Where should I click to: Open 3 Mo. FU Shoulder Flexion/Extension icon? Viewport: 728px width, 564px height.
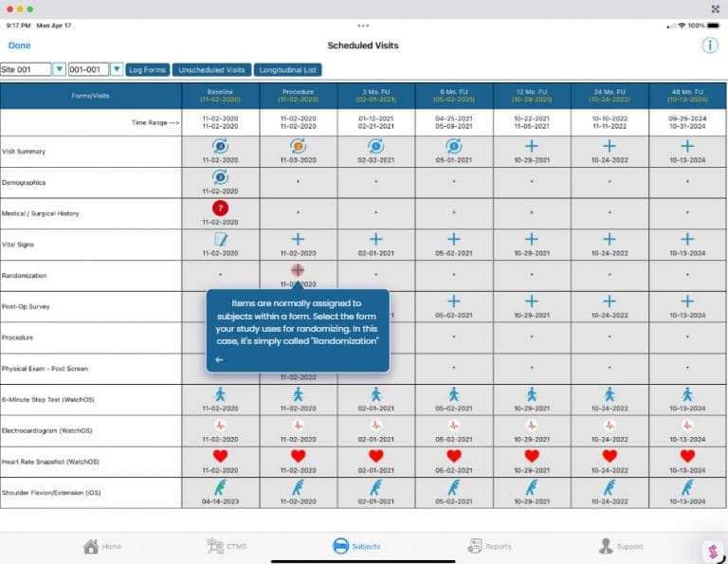tap(376, 487)
